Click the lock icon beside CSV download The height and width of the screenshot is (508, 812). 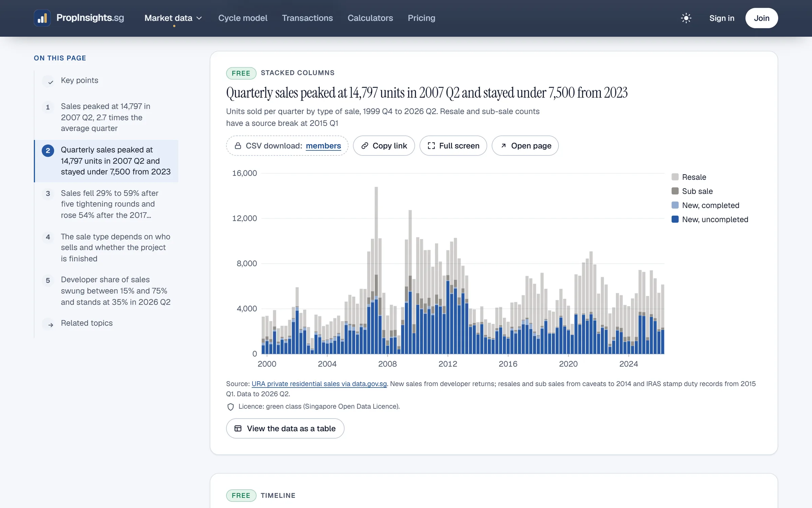(238, 146)
